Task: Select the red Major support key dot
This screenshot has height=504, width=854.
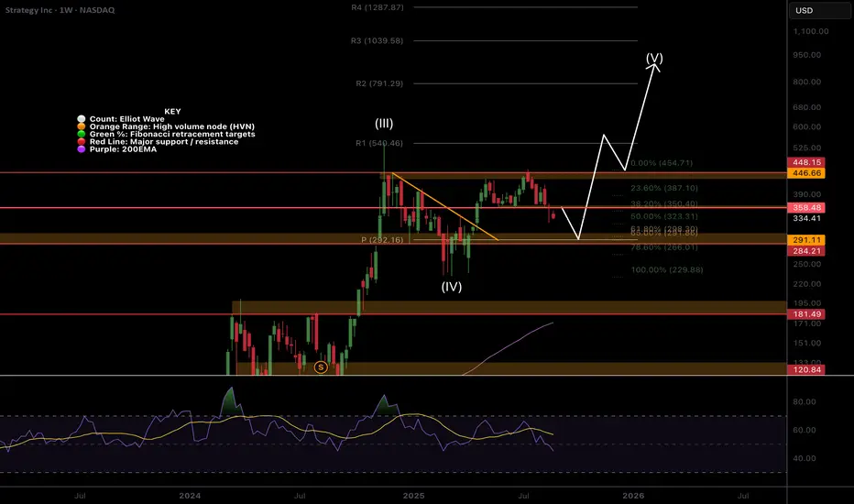Action: click(x=82, y=142)
